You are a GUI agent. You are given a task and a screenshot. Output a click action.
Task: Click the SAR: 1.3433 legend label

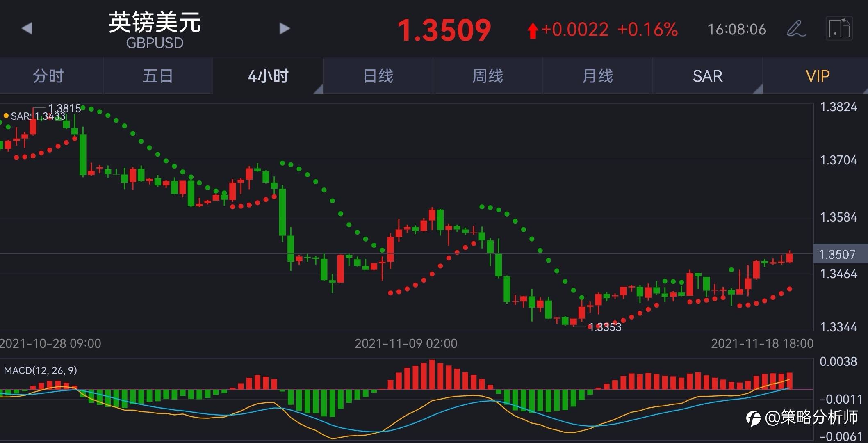pyautogui.click(x=35, y=116)
